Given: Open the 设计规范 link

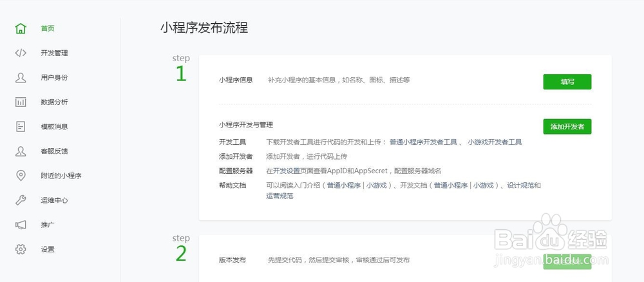Looking at the screenshot, I should (x=520, y=185).
